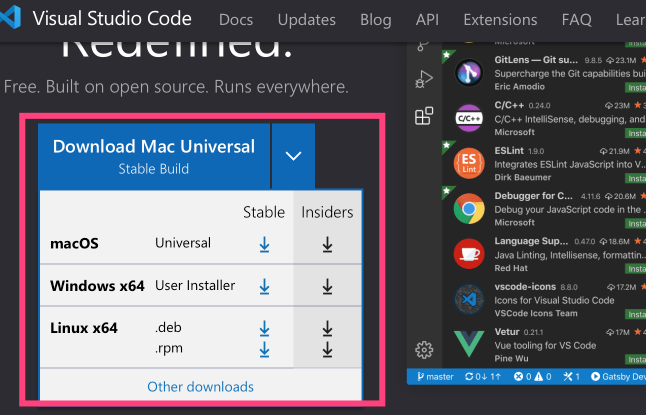Click the 'Dirk Baeumer' publisher name

522,177
